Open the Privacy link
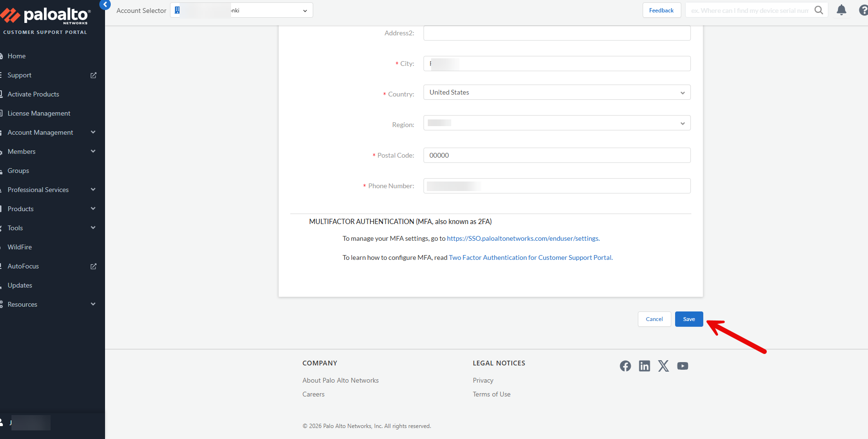Image resolution: width=868 pixels, height=439 pixels. pyautogui.click(x=483, y=380)
